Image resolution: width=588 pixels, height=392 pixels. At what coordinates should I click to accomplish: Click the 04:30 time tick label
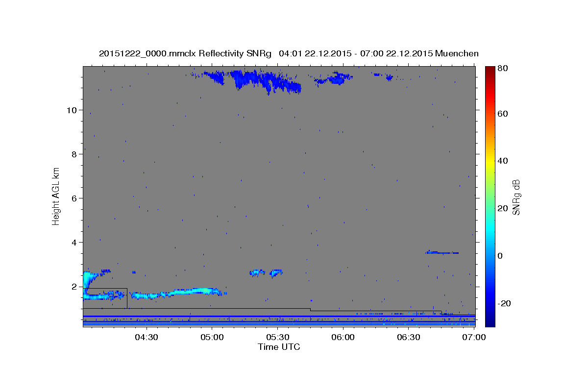146,337
